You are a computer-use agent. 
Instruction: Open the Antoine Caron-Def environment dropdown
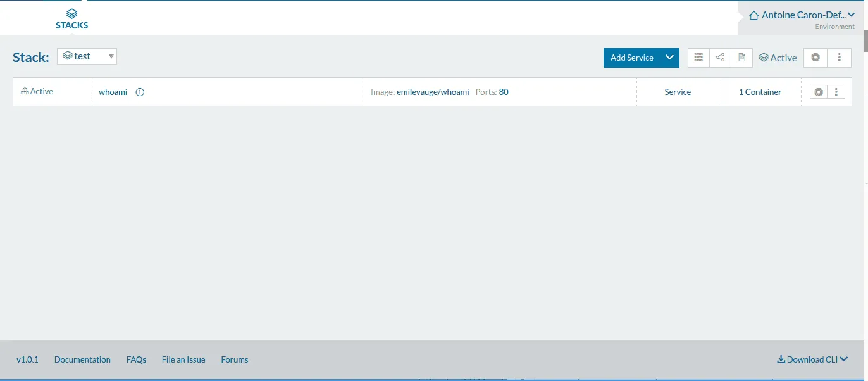point(802,15)
